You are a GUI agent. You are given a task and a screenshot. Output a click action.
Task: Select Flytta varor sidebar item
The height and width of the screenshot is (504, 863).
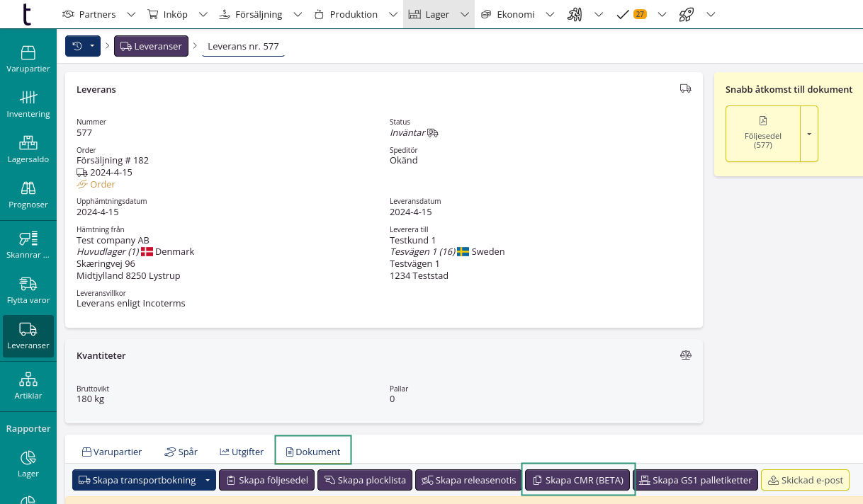(28, 290)
